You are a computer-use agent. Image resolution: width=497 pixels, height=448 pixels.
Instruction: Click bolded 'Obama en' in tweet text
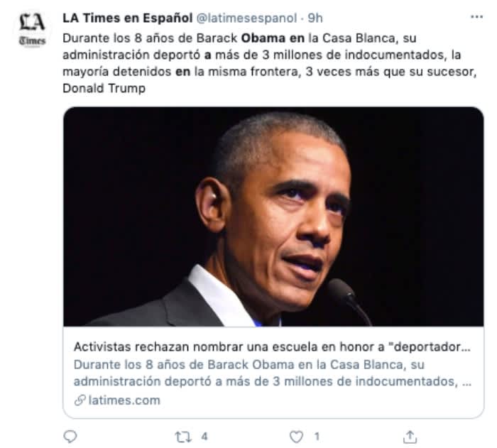273,38
